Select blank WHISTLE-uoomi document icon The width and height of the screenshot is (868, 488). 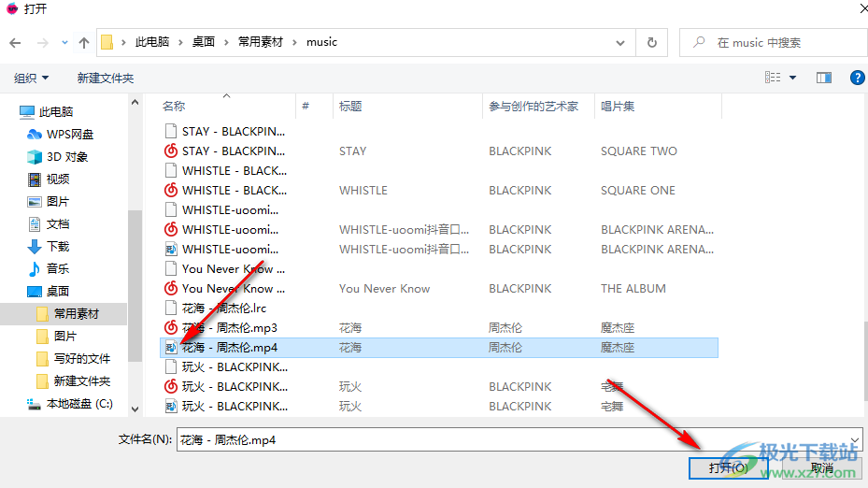pos(172,210)
